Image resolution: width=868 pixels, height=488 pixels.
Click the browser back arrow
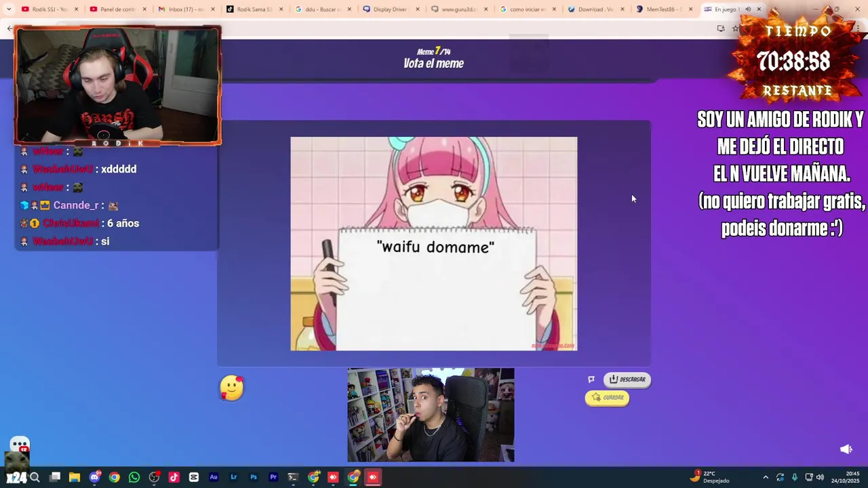[x=9, y=28]
